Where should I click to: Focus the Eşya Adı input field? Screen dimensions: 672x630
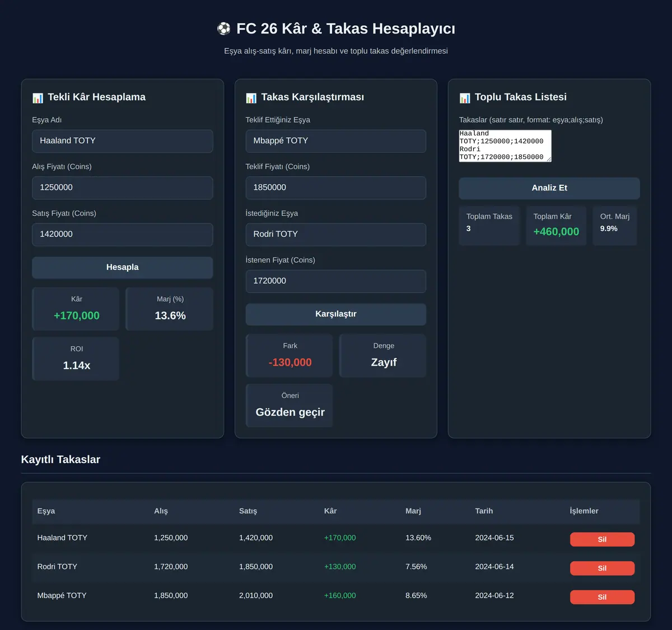tap(123, 141)
